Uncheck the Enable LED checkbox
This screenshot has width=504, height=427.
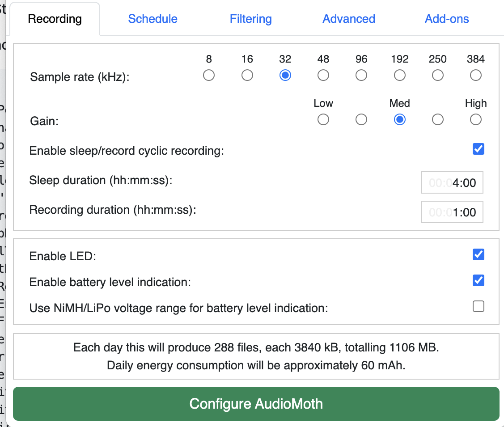[x=479, y=254]
